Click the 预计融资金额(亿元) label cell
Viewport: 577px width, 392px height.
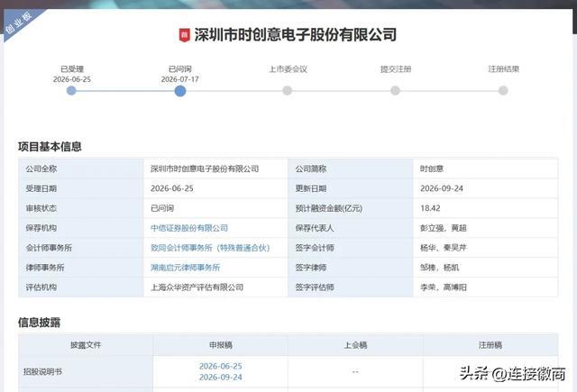click(351, 208)
